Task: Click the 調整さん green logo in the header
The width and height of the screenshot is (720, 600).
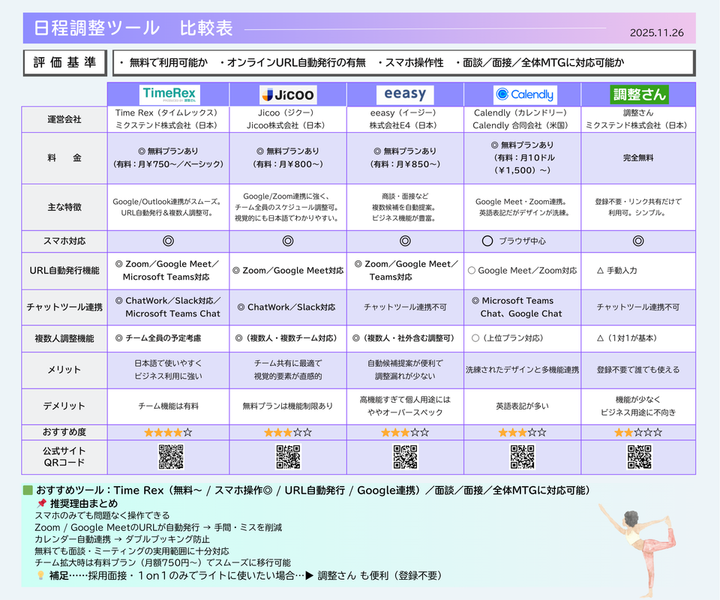Action: (x=639, y=95)
